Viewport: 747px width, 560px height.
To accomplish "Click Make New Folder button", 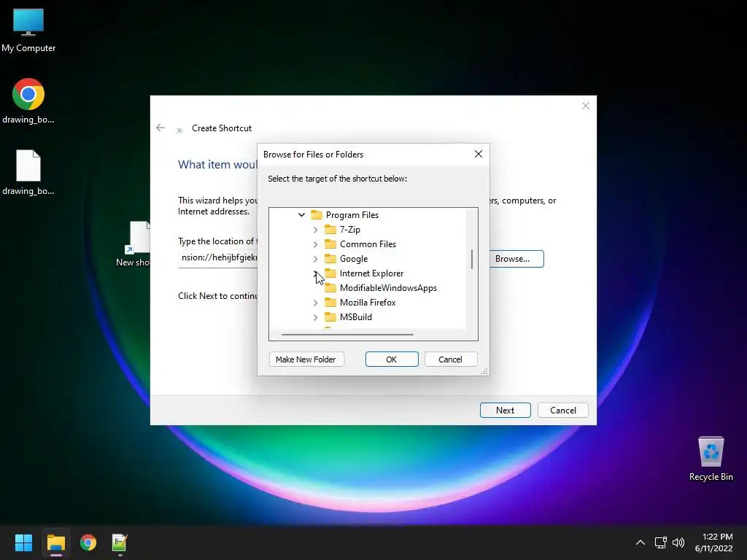I will [x=306, y=359].
